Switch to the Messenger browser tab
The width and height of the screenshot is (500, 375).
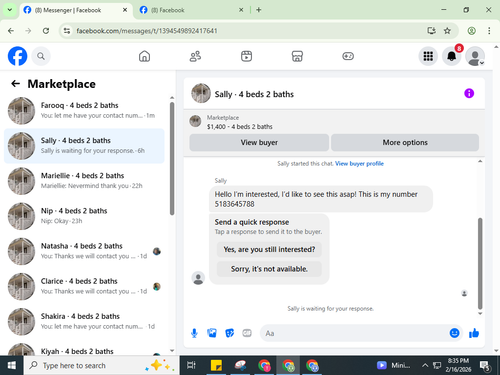75,10
